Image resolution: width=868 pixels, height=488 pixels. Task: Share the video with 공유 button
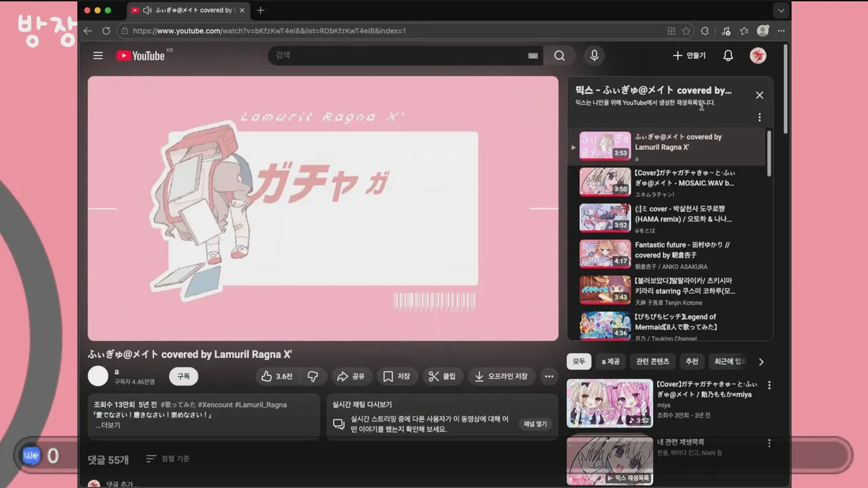(351, 376)
